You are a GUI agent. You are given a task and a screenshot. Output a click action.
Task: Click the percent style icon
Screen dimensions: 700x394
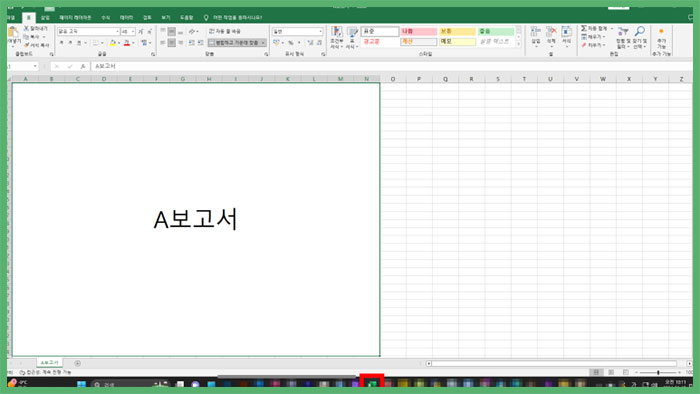291,43
